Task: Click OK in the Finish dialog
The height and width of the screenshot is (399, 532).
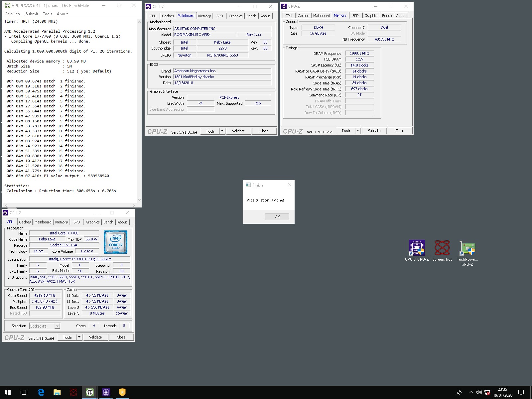Action: [x=277, y=217]
